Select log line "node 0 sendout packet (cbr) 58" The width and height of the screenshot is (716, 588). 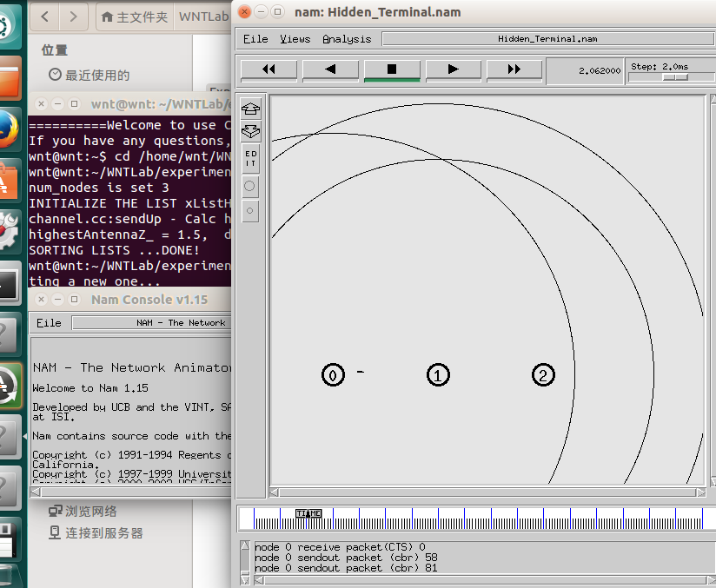[346, 558]
